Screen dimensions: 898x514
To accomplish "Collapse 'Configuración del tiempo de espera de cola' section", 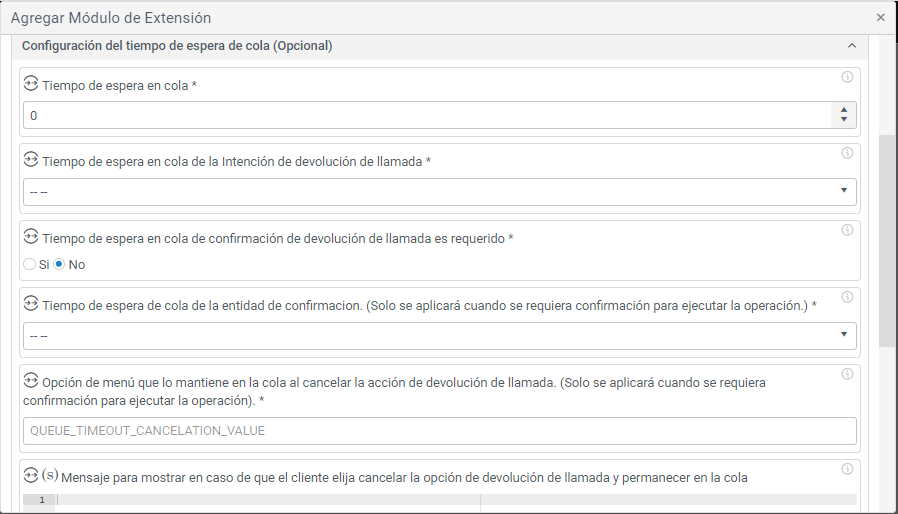I will point(852,46).
